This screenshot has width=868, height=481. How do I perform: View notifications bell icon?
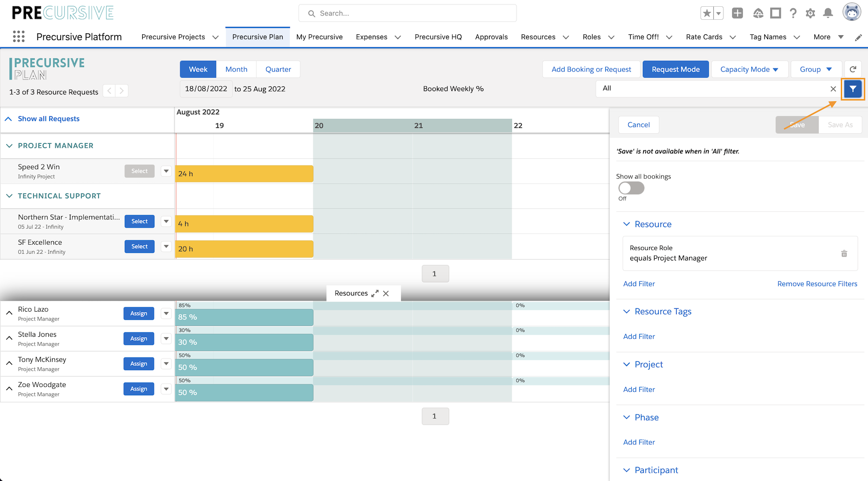click(x=828, y=14)
